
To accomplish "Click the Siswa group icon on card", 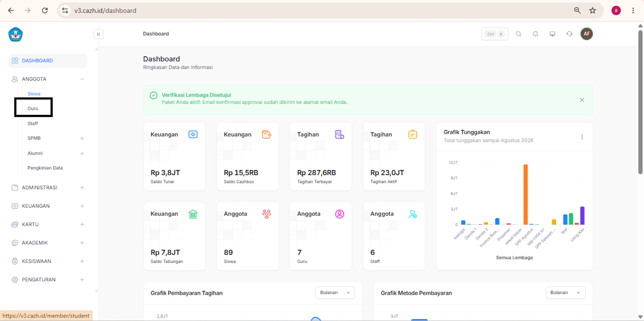I will [266, 214].
